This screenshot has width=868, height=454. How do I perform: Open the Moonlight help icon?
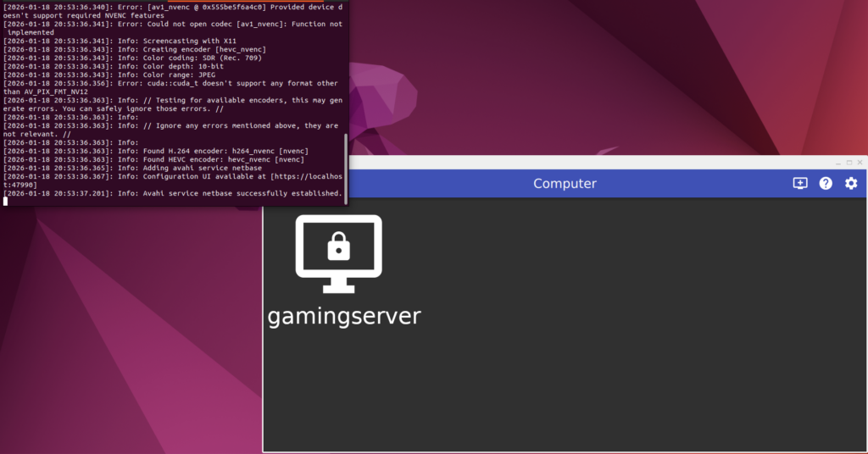click(x=826, y=184)
